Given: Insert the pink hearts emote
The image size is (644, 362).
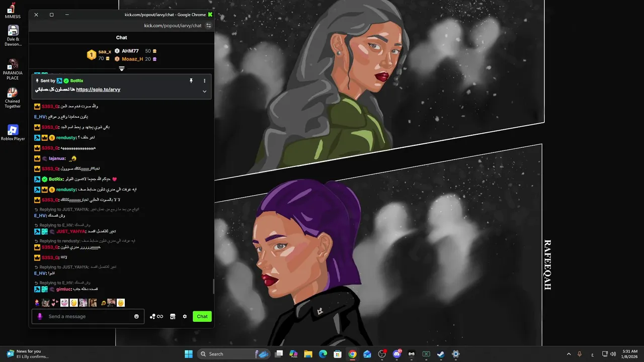Looking at the screenshot, I should [54, 303].
